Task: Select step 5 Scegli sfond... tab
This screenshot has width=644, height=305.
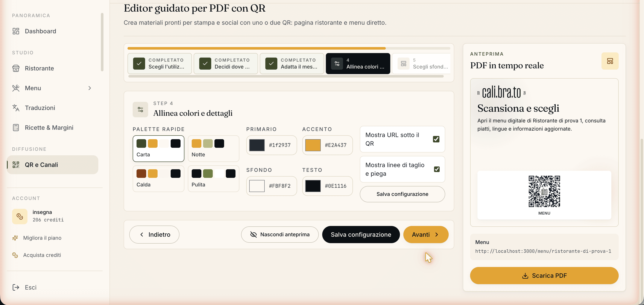Action: click(421, 64)
